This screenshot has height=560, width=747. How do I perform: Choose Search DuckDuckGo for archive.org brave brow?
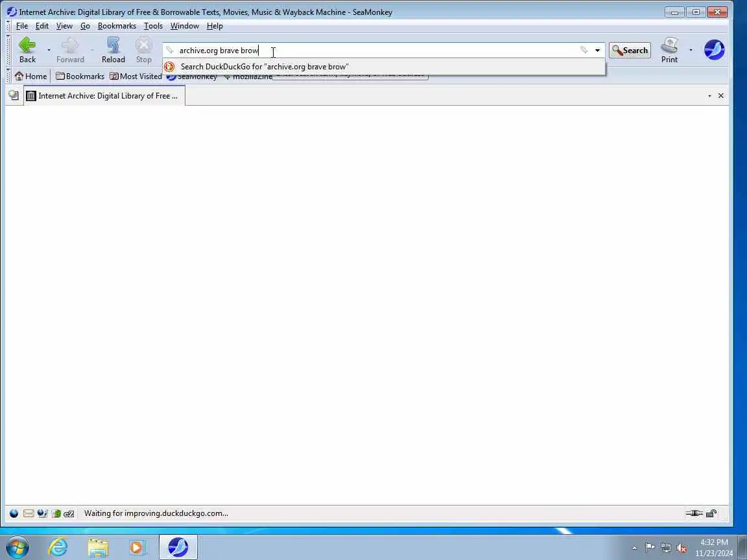coord(384,67)
